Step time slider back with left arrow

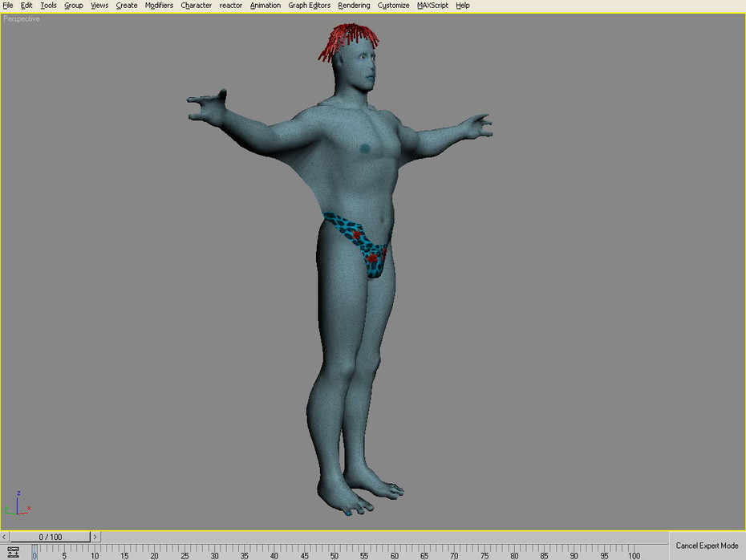4,537
